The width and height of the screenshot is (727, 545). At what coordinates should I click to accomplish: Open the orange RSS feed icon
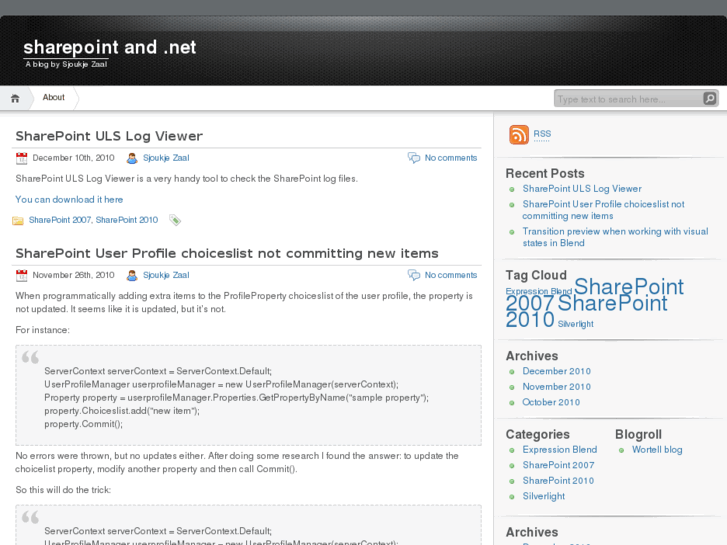(519, 135)
